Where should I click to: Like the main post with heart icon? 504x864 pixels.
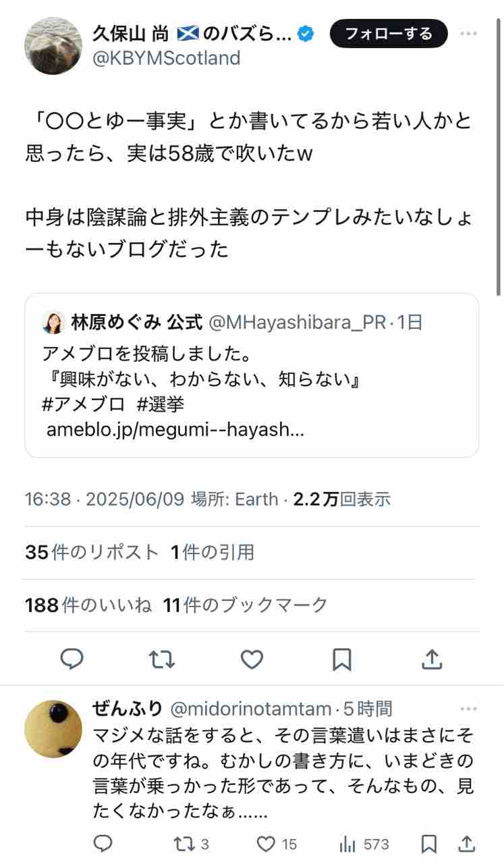(x=252, y=658)
